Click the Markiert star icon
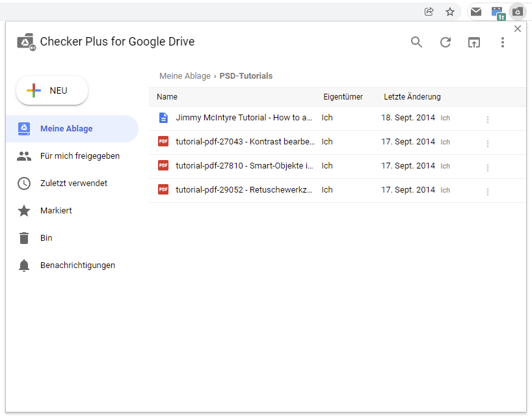The height and width of the screenshot is (419, 532). 24,210
